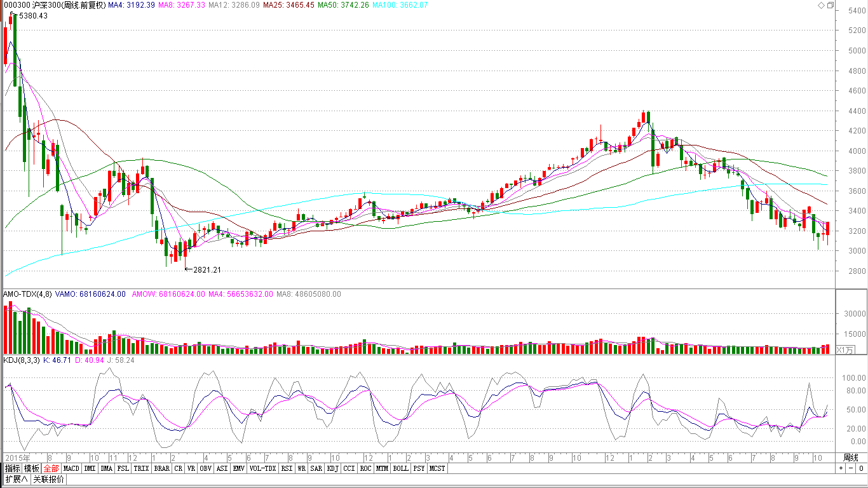The height and width of the screenshot is (488, 868).
Task: Select the OBV indicator tab
Action: [x=205, y=468]
